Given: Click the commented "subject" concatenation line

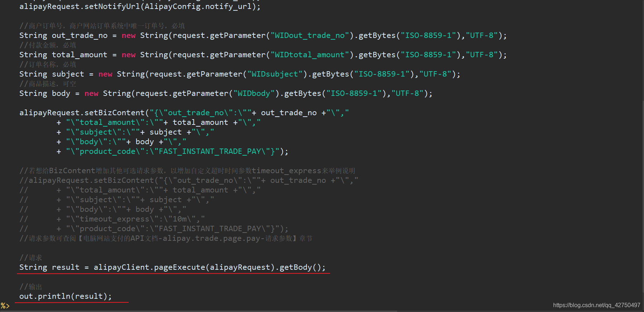Looking at the screenshot, I should (117, 200).
